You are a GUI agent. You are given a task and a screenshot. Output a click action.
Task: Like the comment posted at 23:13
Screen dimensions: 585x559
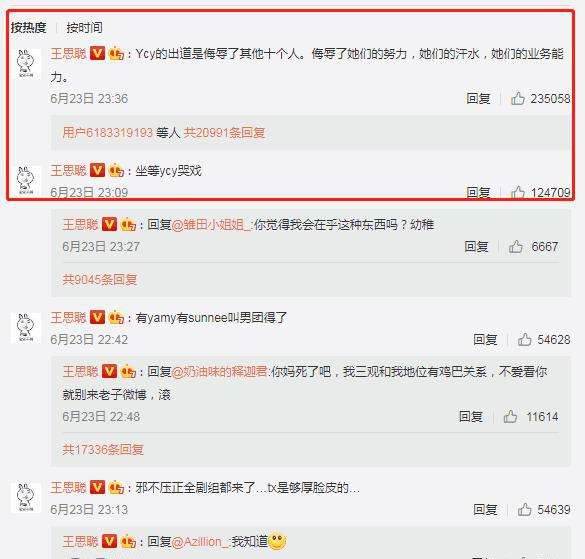(525, 509)
